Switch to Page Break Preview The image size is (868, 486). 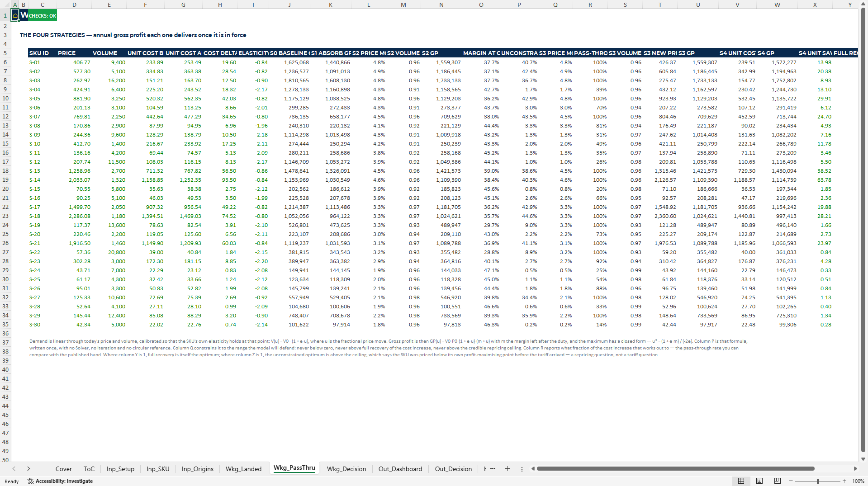point(777,481)
